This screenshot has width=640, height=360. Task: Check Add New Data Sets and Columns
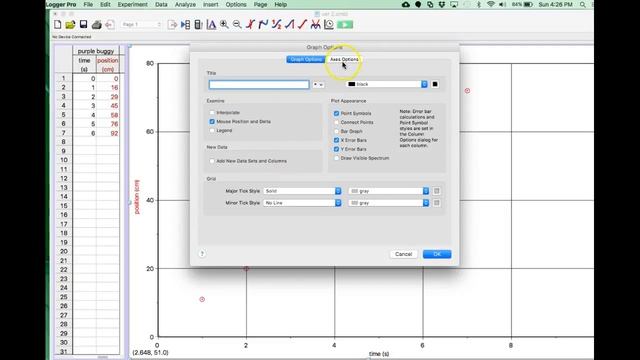(x=212, y=161)
